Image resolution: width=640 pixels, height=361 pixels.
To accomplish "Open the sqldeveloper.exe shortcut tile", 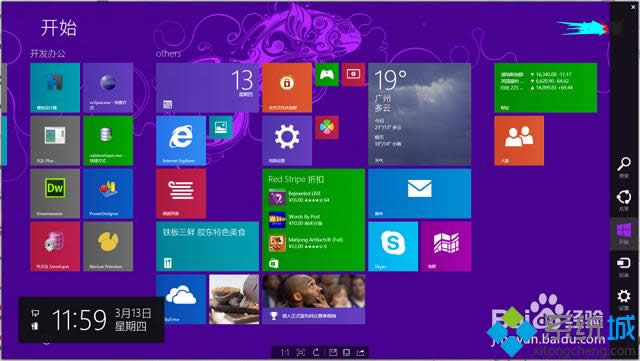I will pyautogui.click(x=108, y=141).
